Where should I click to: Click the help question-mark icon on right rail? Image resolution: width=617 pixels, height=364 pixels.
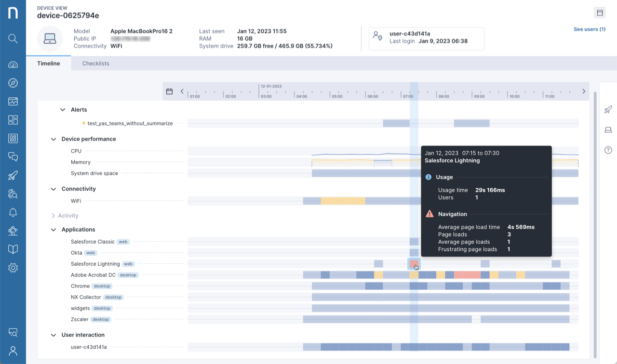[608, 150]
